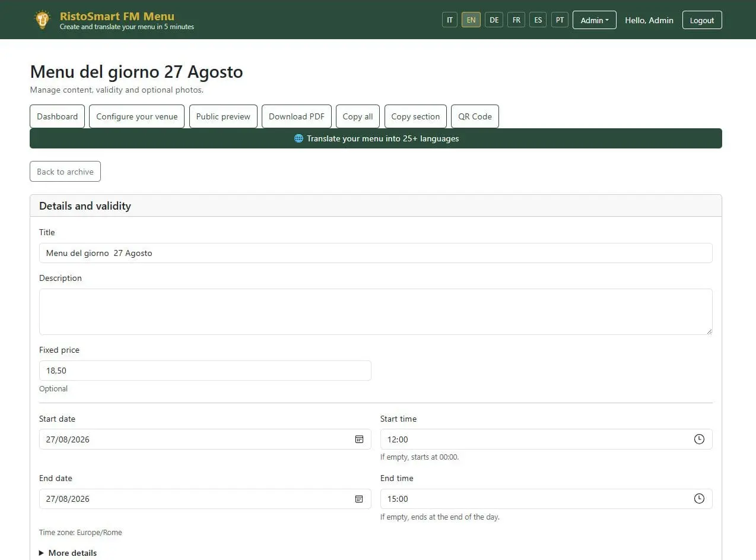
Task: Log out with the Logout button
Action: coord(702,20)
